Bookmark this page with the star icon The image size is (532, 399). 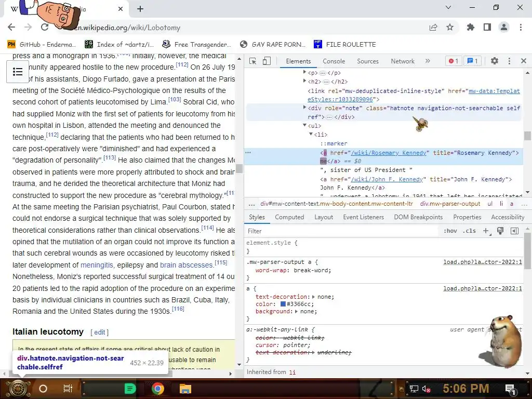(x=450, y=27)
